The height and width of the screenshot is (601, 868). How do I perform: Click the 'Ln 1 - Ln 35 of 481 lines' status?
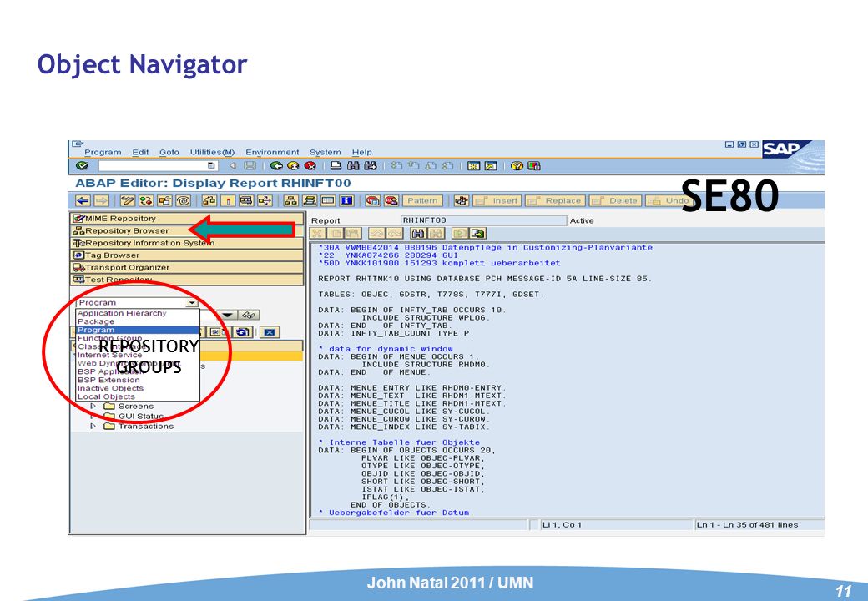[747, 525]
